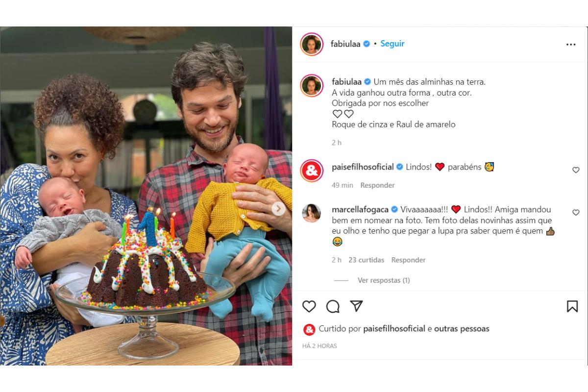View the 23 curtidas on the comment

pos(366,260)
